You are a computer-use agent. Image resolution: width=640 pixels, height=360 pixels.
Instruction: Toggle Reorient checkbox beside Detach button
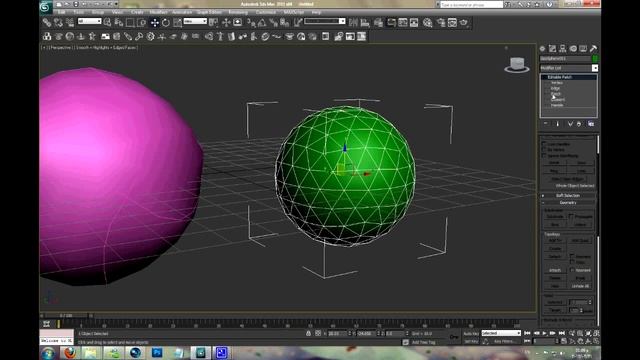pos(572,256)
